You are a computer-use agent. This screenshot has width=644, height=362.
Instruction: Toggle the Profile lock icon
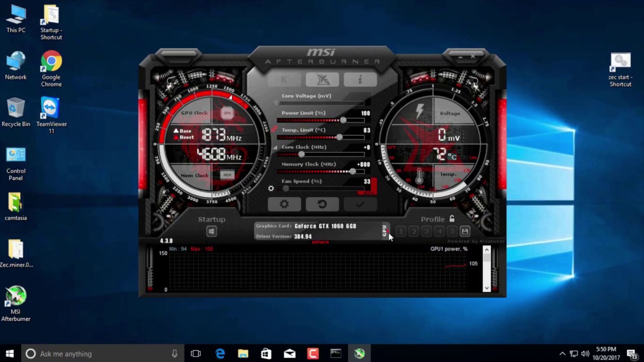[452, 219]
